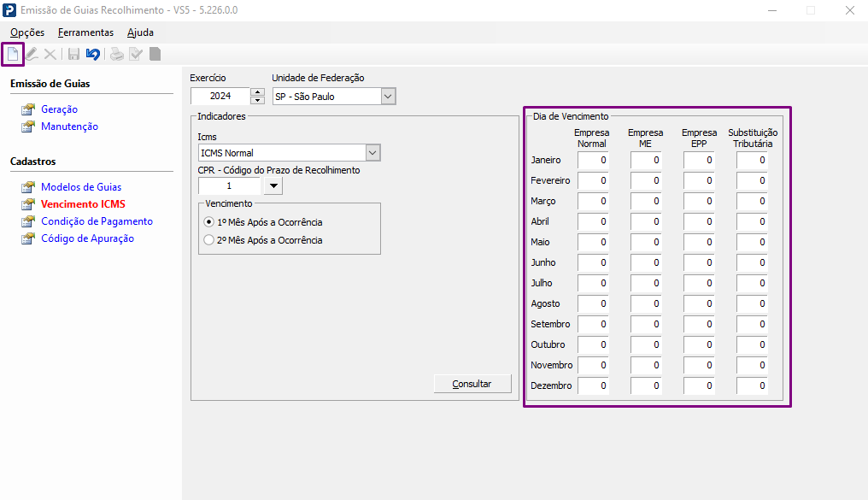The image size is (868, 500).
Task: Click Agosto Substituição Tributária day field
Action: (x=753, y=303)
